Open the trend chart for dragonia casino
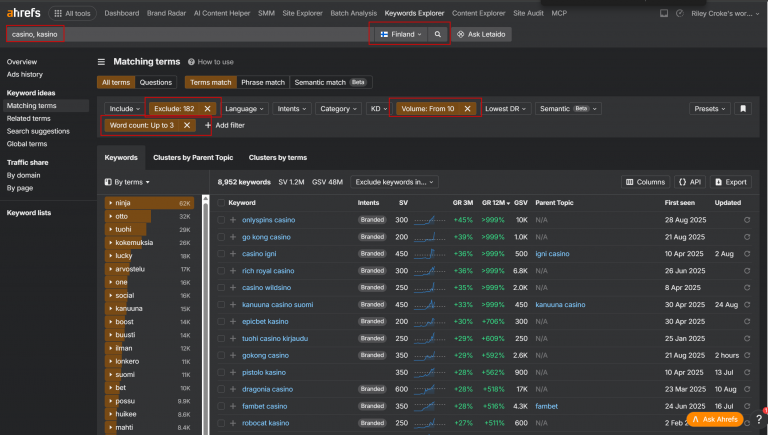Image resolution: width=768 pixels, height=435 pixels. pos(430,389)
